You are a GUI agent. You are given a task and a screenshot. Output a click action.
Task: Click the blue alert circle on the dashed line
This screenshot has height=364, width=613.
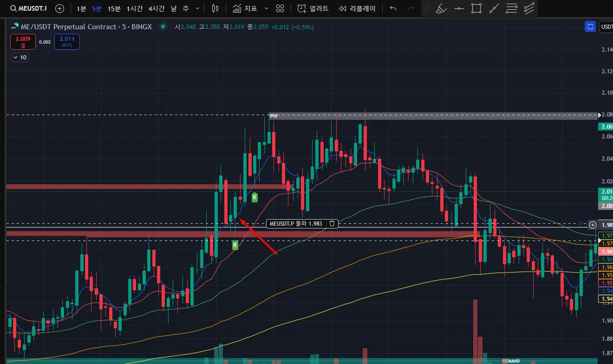[581, 224]
